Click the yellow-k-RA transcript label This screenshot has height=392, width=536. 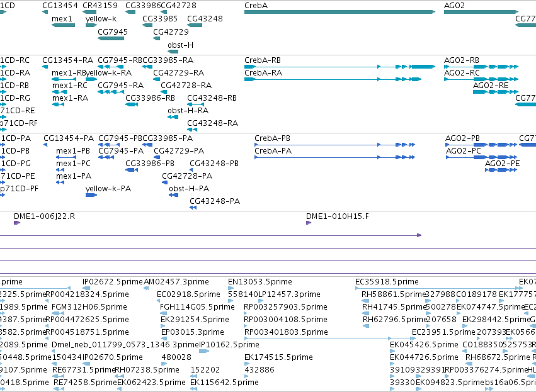(x=109, y=73)
